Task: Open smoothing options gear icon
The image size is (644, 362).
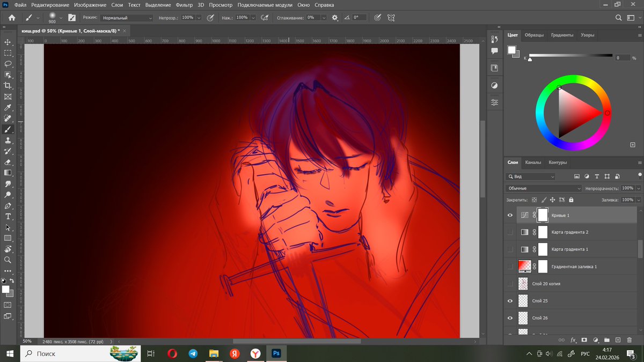Action: point(335,17)
